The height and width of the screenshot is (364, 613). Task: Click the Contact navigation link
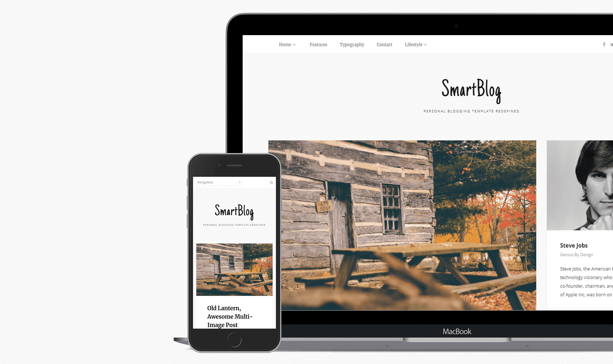[x=384, y=45]
